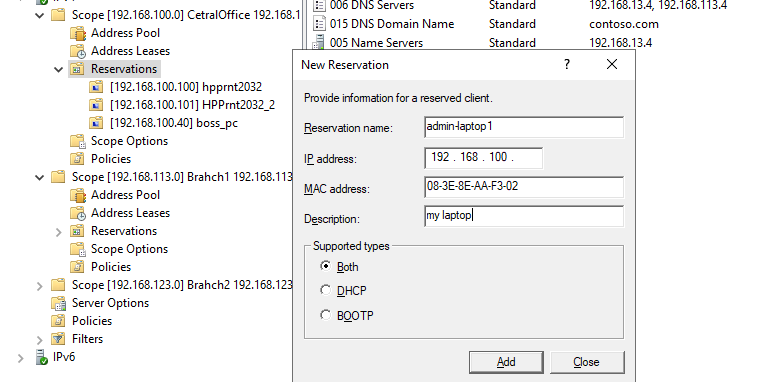The height and width of the screenshot is (382, 759).
Task: Click the Reservation name input field
Action: point(524,127)
